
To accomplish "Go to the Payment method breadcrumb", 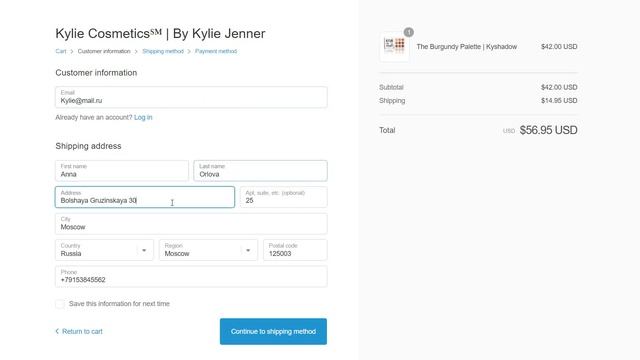I will 216,51.
